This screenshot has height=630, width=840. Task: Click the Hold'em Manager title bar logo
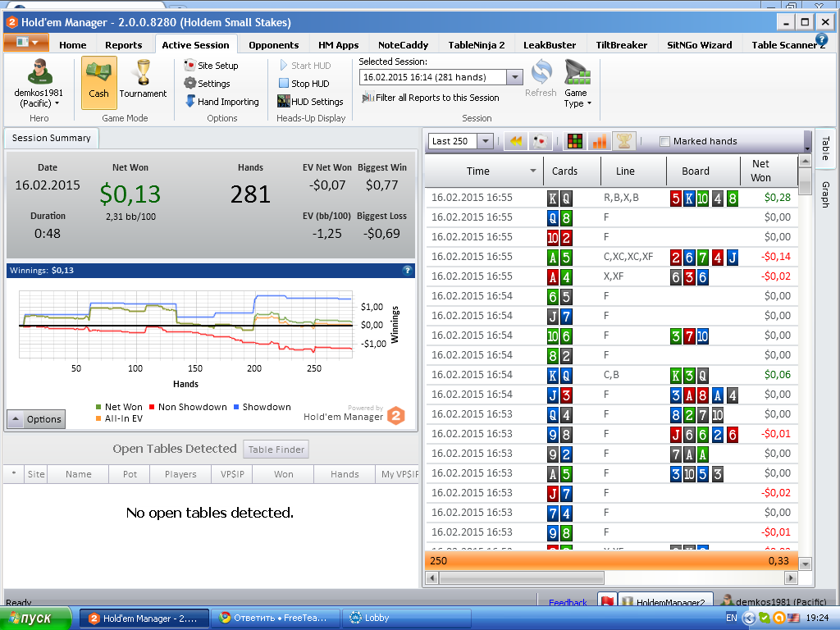[11, 22]
